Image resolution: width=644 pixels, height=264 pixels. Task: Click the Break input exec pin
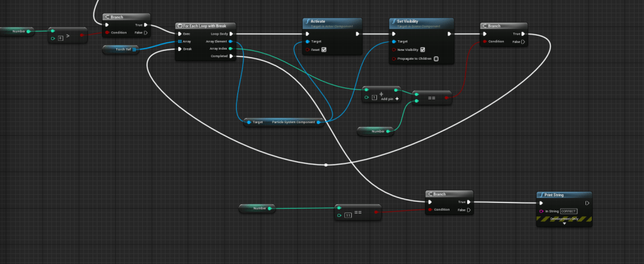(179, 48)
